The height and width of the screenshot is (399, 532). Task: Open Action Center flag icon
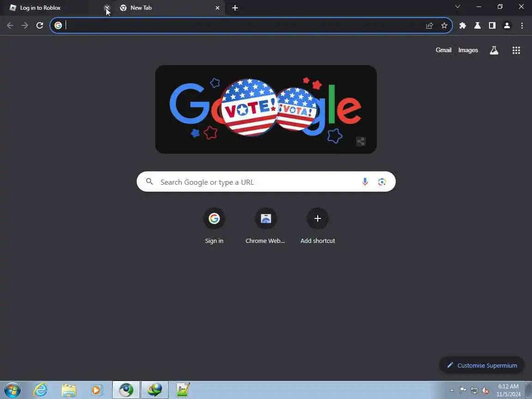[462, 390]
